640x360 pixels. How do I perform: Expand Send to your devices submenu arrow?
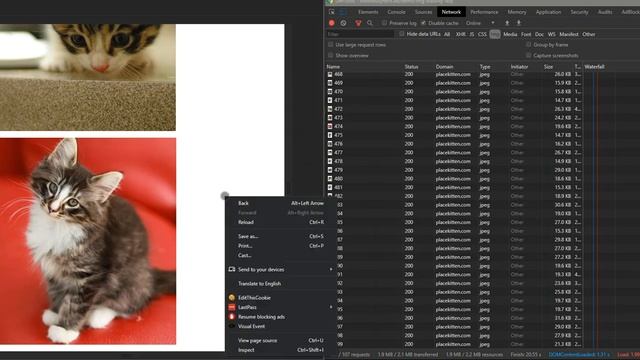331,269
